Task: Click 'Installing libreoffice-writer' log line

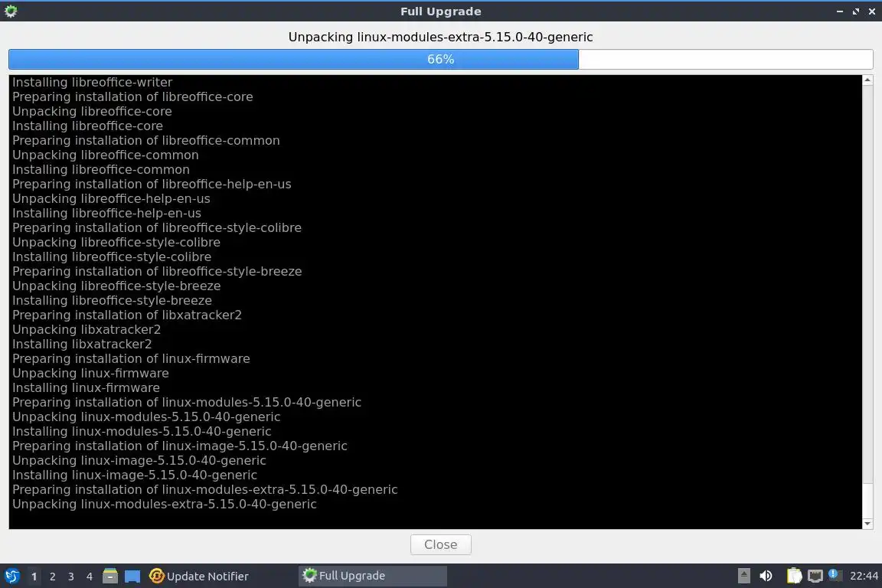Action: pos(92,82)
